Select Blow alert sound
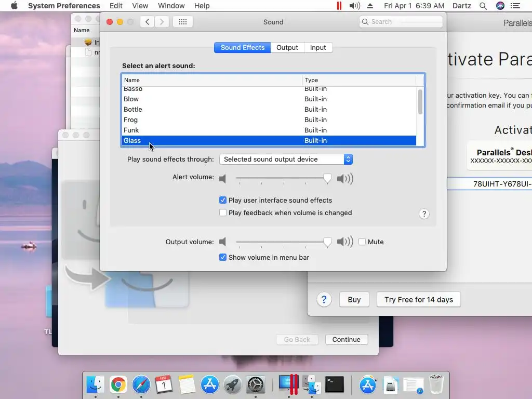Image resolution: width=532 pixels, height=399 pixels. (x=269, y=99)
